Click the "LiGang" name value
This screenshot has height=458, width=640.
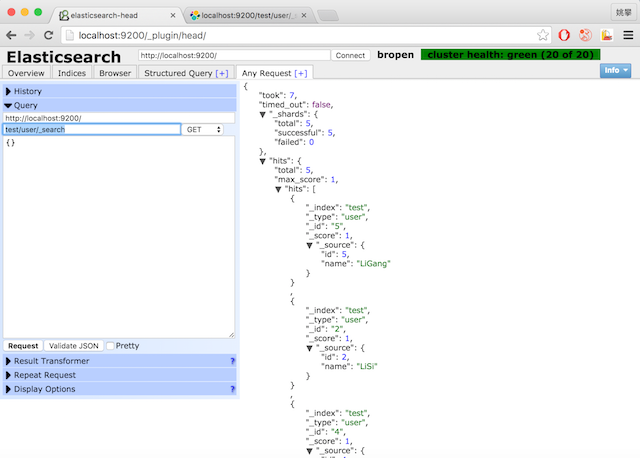click(x=373, y=264)
